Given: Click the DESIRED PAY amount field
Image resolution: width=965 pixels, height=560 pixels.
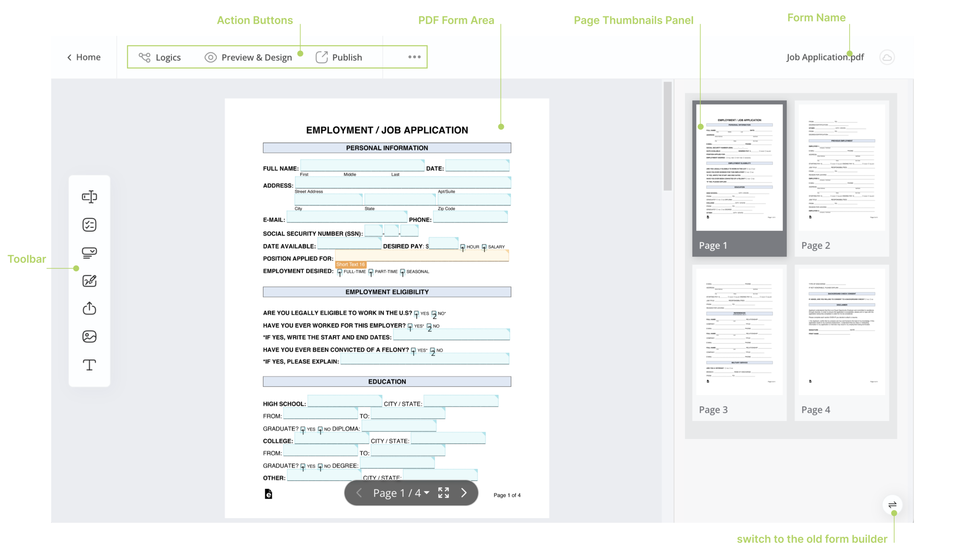Looking at the screenshot, I should [x=443, y=243].
